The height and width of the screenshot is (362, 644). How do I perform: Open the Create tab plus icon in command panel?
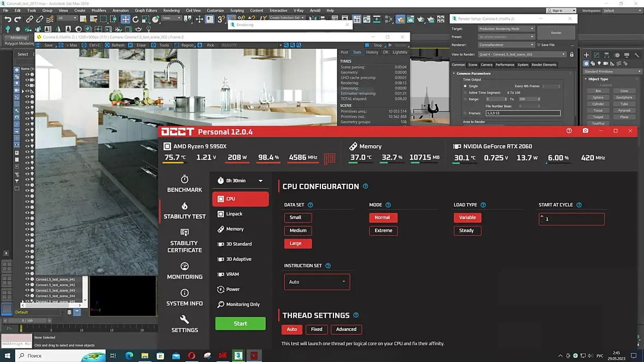[x=587, y=55]
